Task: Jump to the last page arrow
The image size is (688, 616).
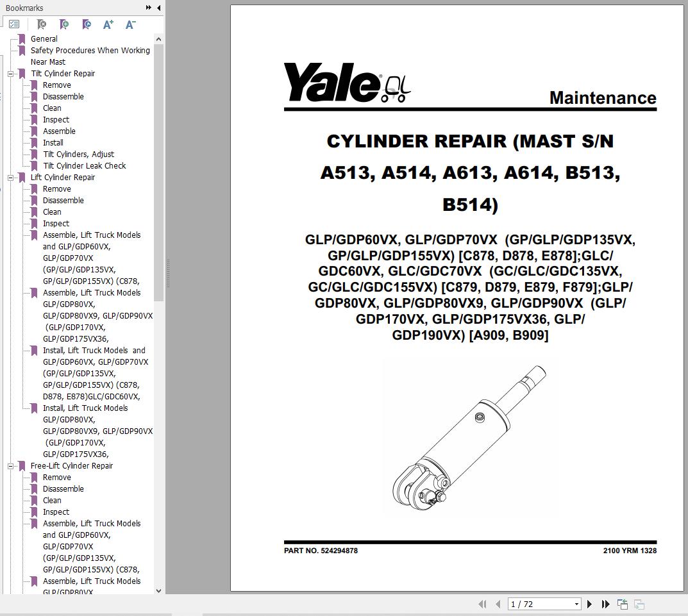Action: (605, 604)
